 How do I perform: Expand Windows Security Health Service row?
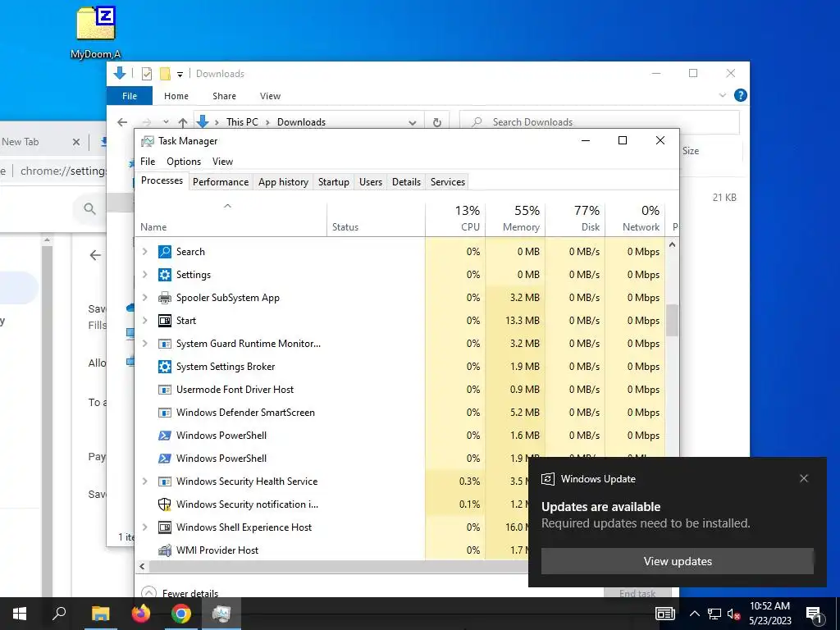point(144,481)
